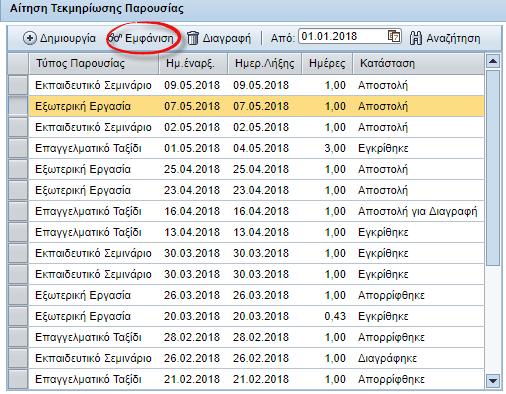Select row marker for 20.03.2018 Εξωτερική Εργασία
Image resolution: width=506 pixels, height=394 pixels.
pyautogui.click(x=18, y=316)
